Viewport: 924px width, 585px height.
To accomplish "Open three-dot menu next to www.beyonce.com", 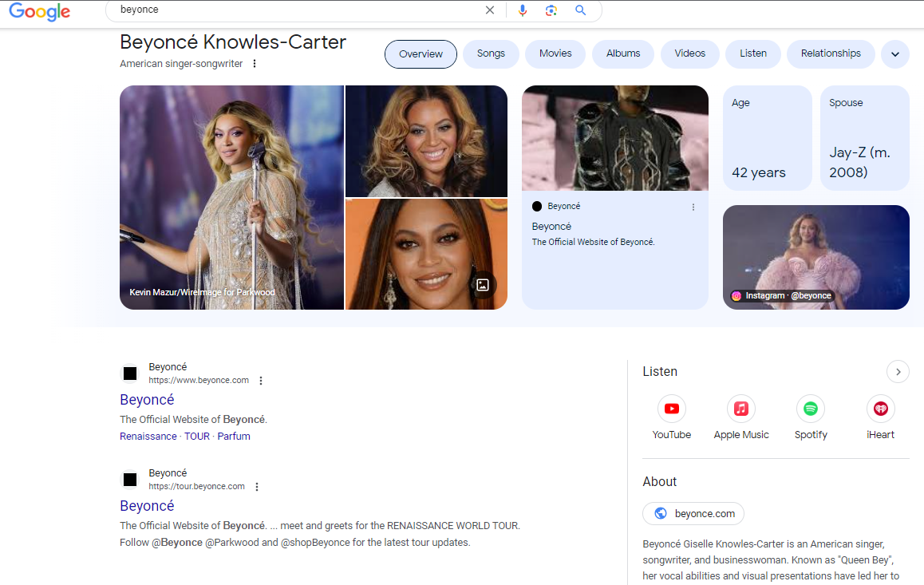I will pyautogui.click(x=261, y=381).
